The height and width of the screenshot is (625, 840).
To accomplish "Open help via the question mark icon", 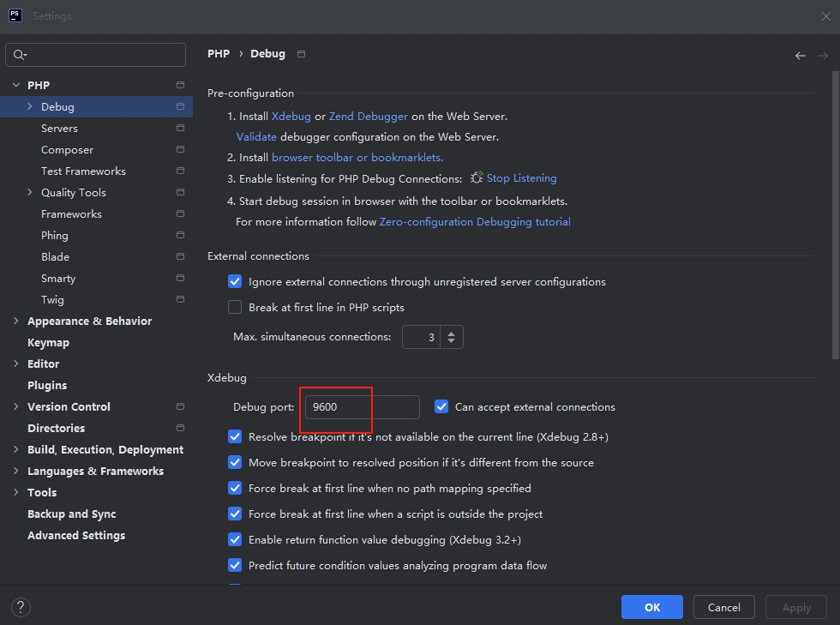I will [21, 607].
